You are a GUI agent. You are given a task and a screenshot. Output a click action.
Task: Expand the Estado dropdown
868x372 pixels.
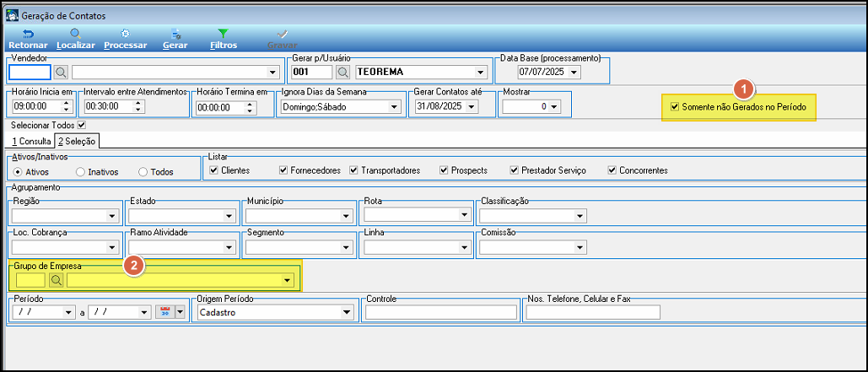(x=229, y=216)
